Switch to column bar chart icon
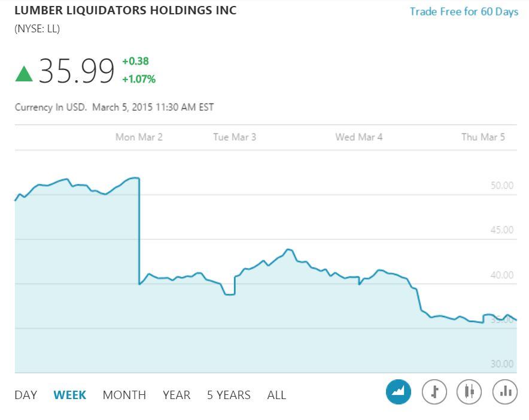529x420 pixels. (504, 392)
